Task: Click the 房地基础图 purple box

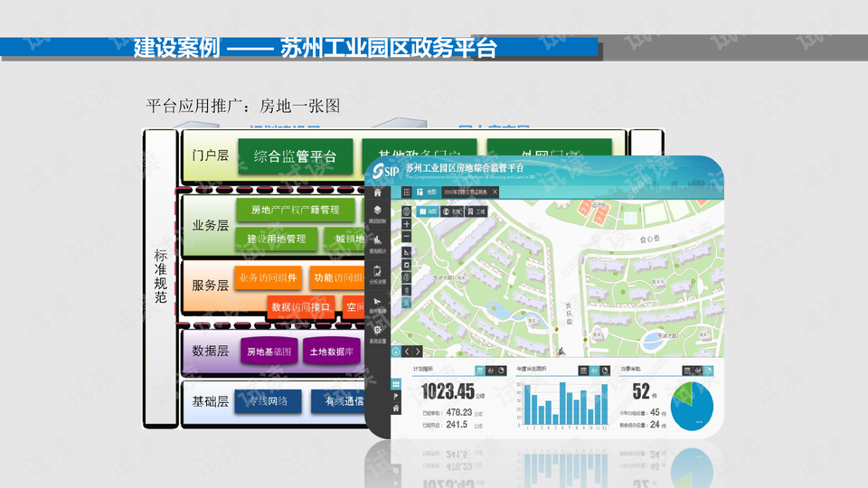Action: point(269,352)
